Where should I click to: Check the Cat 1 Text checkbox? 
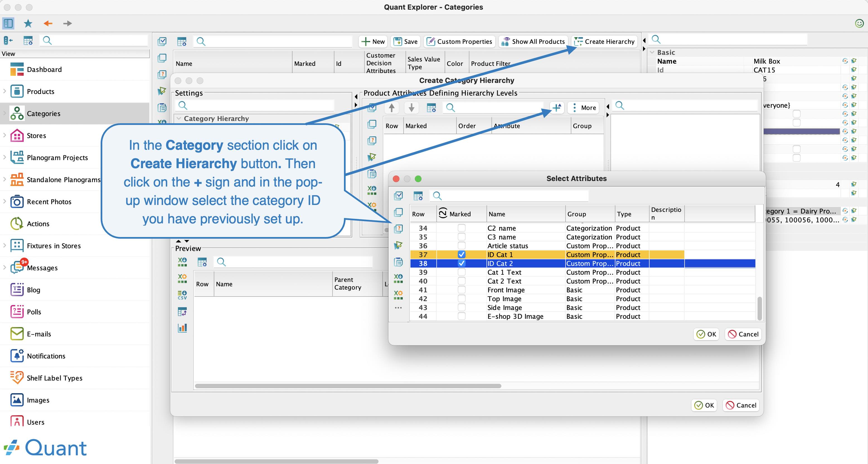coord(462,272)
